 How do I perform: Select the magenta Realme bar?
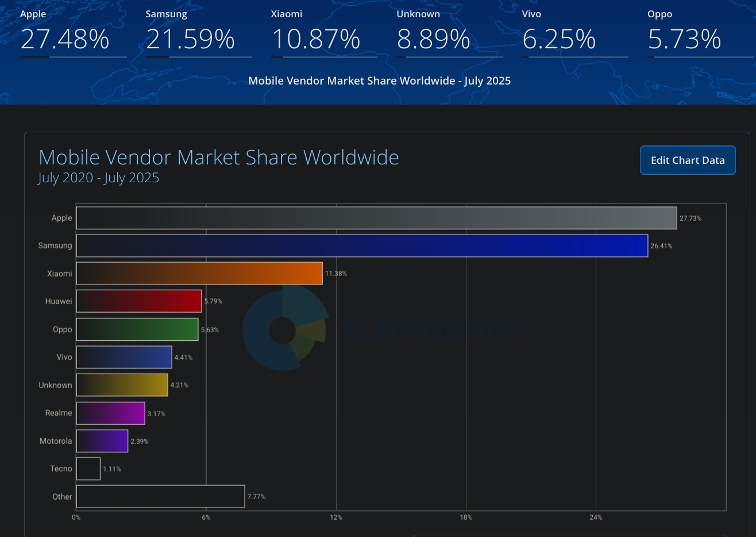110,413
